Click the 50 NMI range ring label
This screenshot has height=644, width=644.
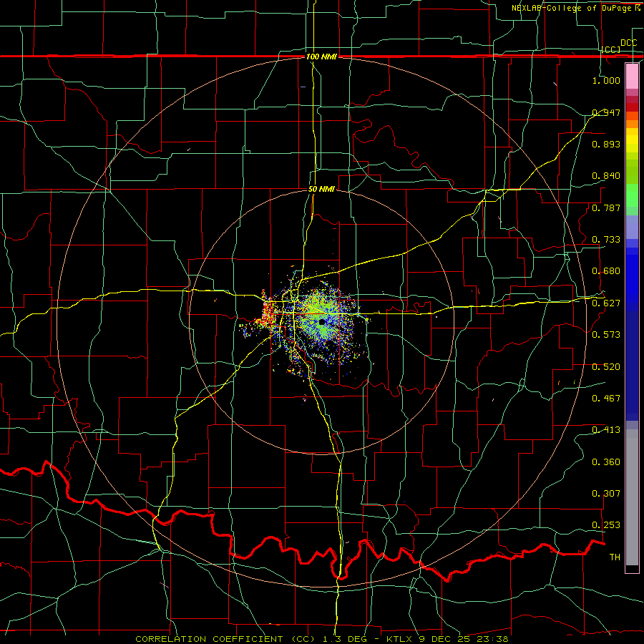tap(321, 189)
